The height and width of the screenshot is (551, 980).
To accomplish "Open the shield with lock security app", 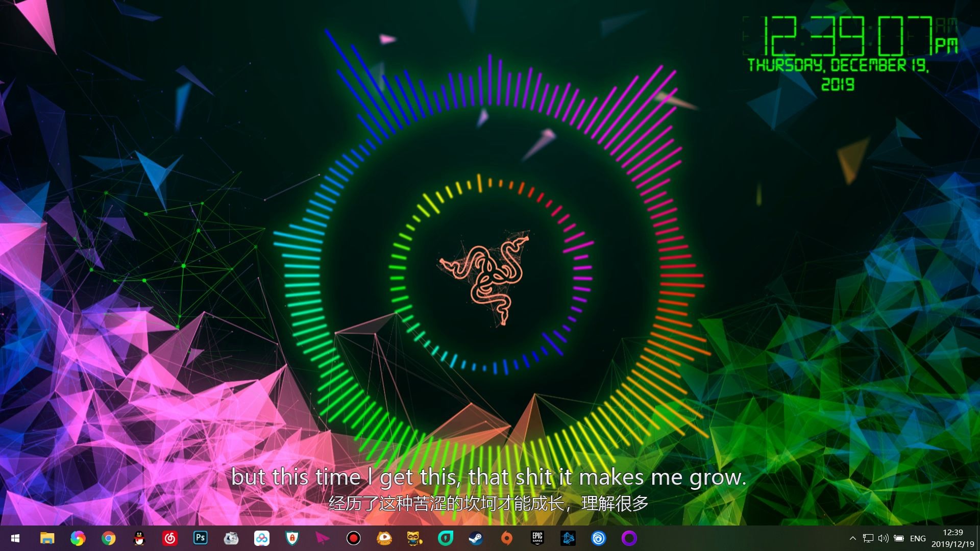I will pos(292,538).
